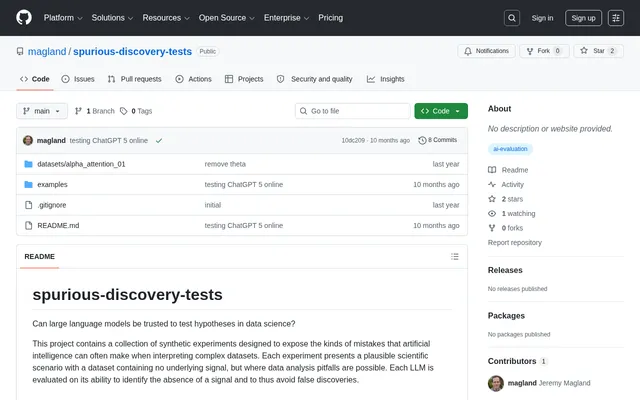Focus the Go to file search field
The width and height of the screenshot is (640, 400).
coord(353,111)
